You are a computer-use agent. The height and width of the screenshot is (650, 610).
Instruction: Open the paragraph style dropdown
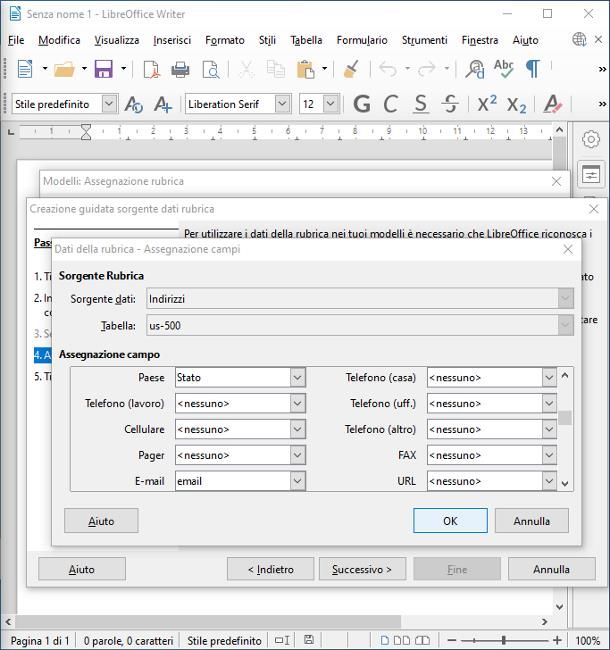(x=109, y=104)
